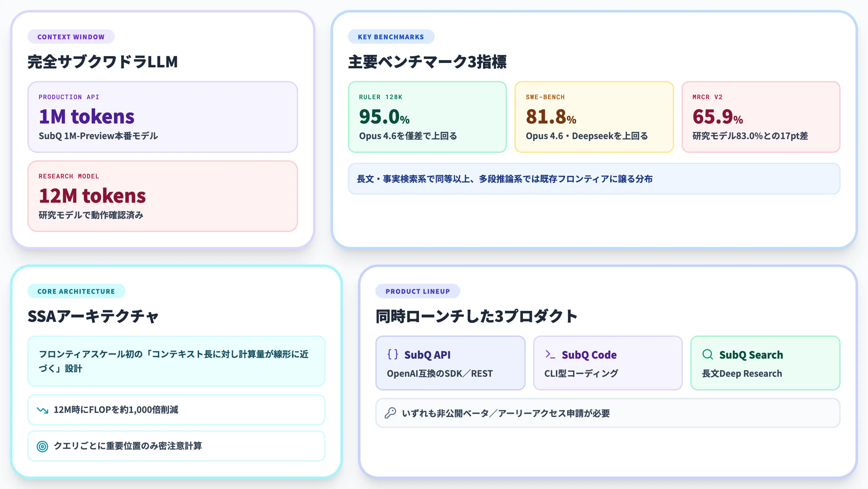This screenshot has width=868, height=489.
Task: Click the いずれも非公開ベータ access note text
Action: coord(506,413)
